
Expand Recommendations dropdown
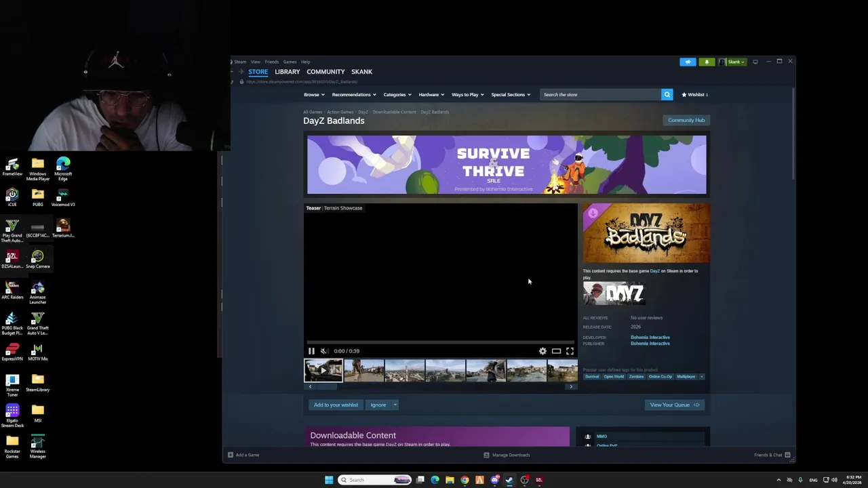coord(353,95)
